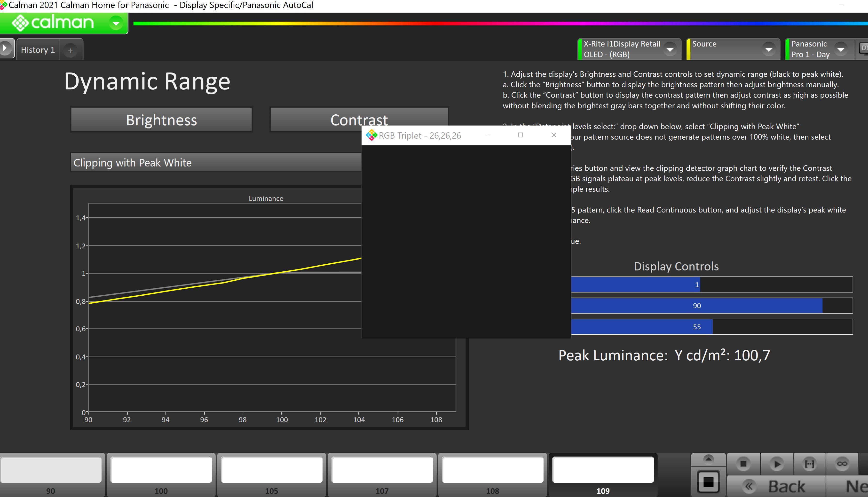Click the Read Single play button
The width and height of the screenshot is (868, 497).
(x=777, y=464)
